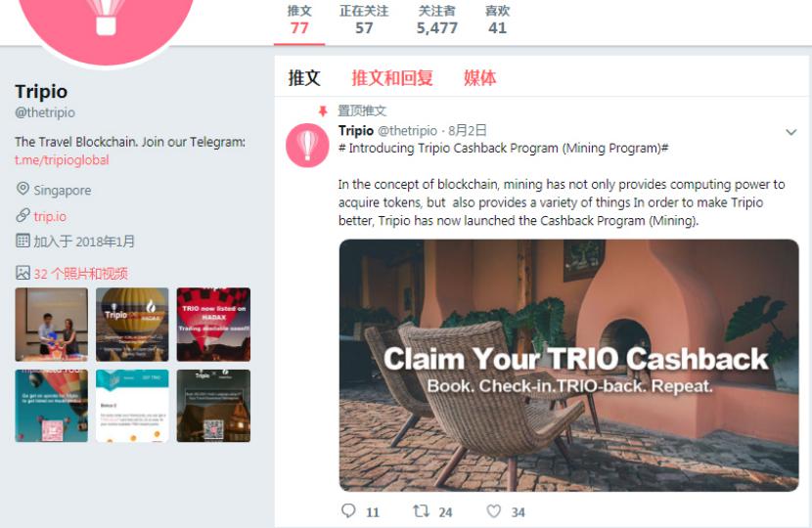This screenshot has width=812, height=528.
Task: Switch to the 推文和回复 tab
Action: pyautogui.click(x=392, y=78)
